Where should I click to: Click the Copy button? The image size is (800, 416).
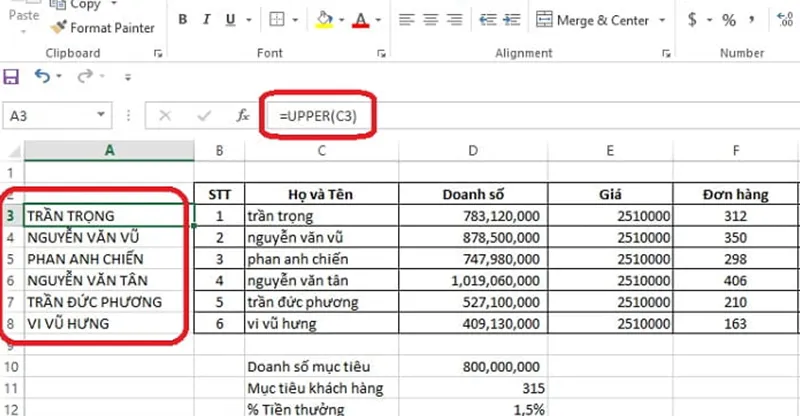click(76, 5)
